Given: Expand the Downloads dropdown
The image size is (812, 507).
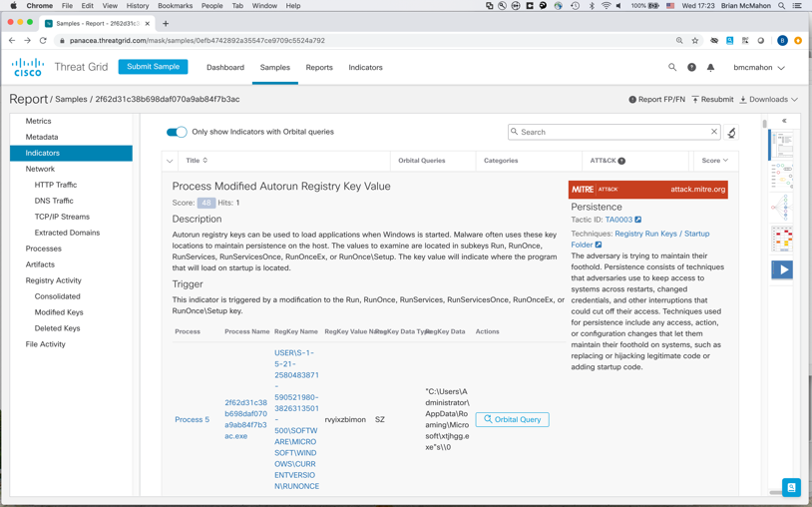Looking at the screenshot, I should click(x=769, y=100).
